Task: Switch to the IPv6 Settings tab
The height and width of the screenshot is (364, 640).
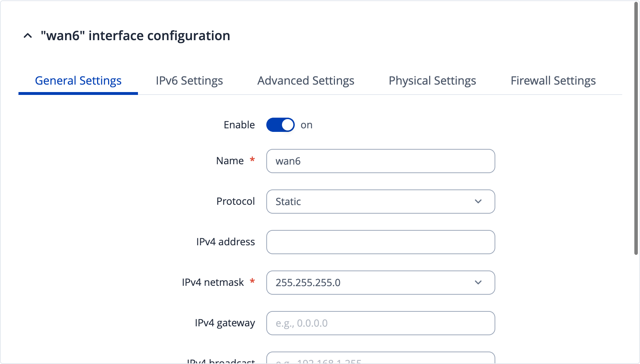Action: pyautogui.click(x=189, y=81)
